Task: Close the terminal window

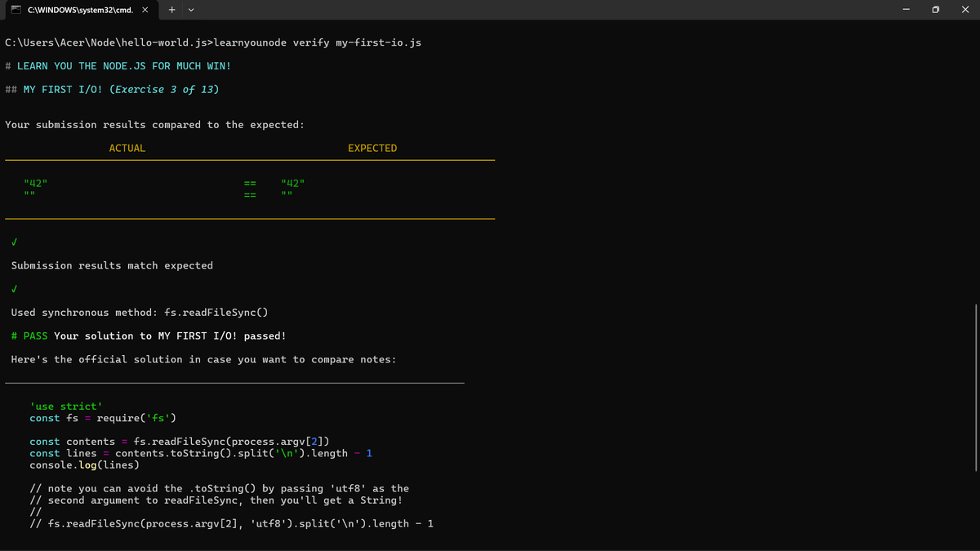Action: [964, 10]
